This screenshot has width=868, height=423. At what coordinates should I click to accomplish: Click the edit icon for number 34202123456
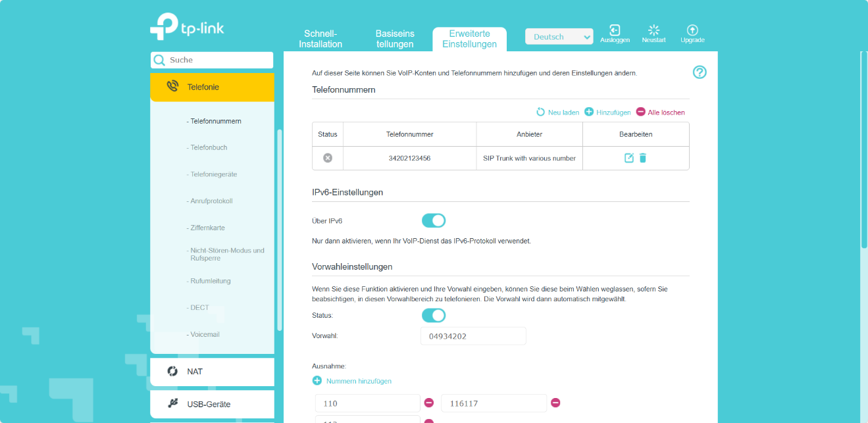tap(629, 158)
